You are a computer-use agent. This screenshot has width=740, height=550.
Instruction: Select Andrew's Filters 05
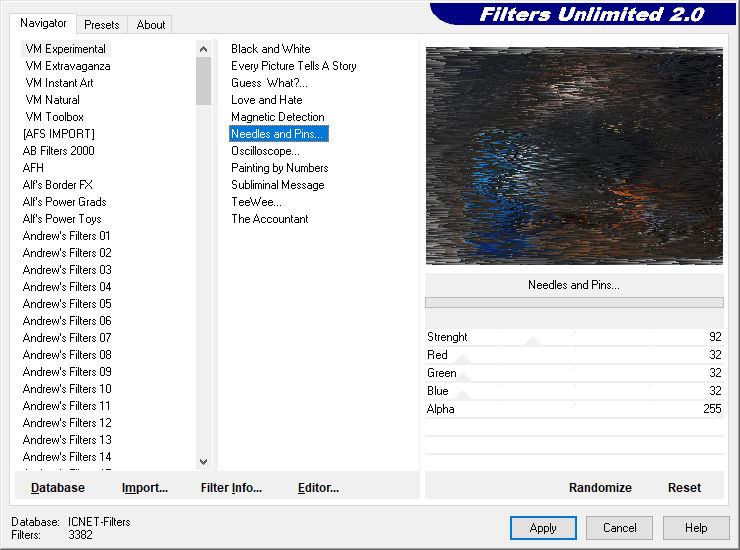[67, 304]
